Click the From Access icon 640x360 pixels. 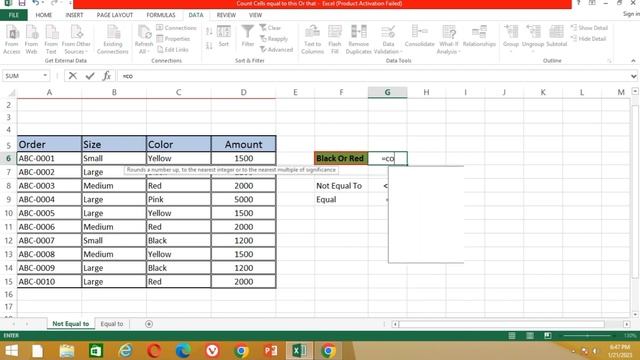[x=11, y=39]
